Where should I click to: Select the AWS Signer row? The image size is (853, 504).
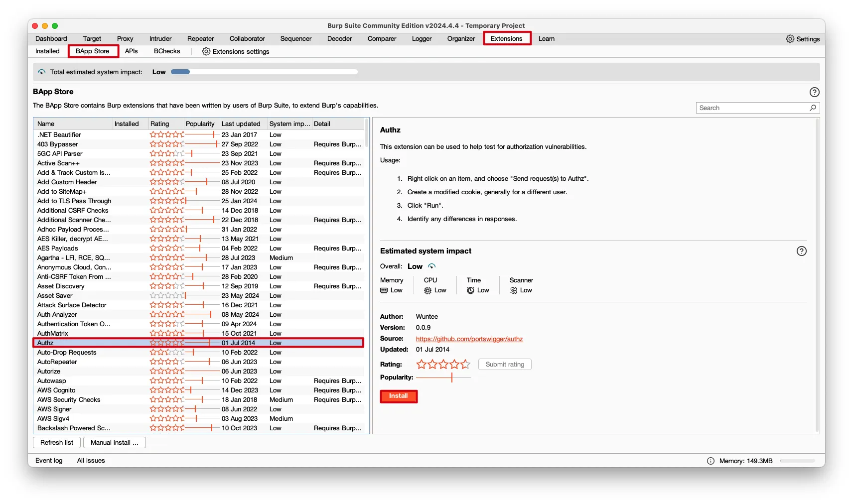coord(199,409)
